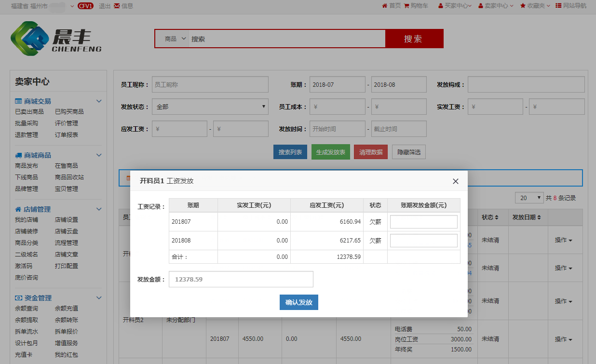Click the store management house icon
Image resolution: width=596 pixels, height=364 pixels.
click(18, 209)
